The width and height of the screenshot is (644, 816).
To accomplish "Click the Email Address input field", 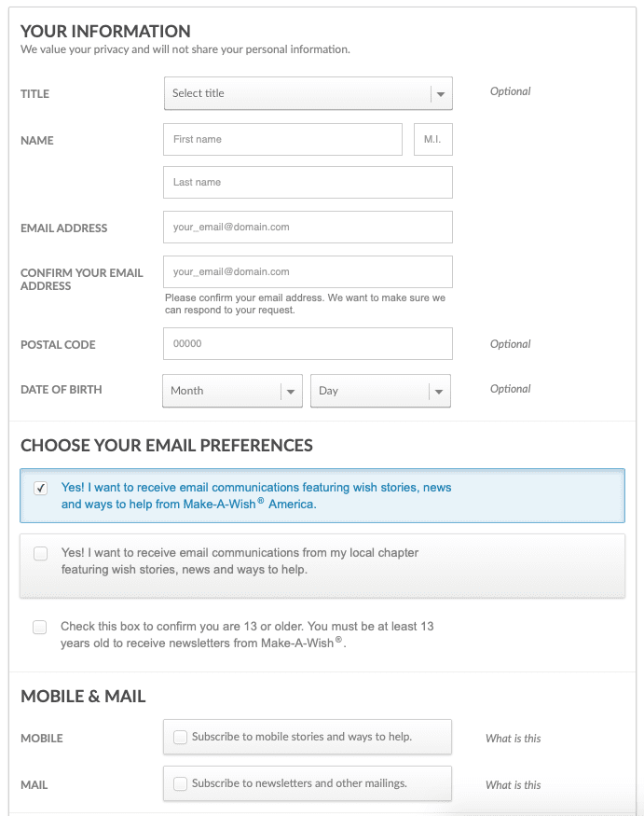I will pyautogui.click(x=308, y=227).
